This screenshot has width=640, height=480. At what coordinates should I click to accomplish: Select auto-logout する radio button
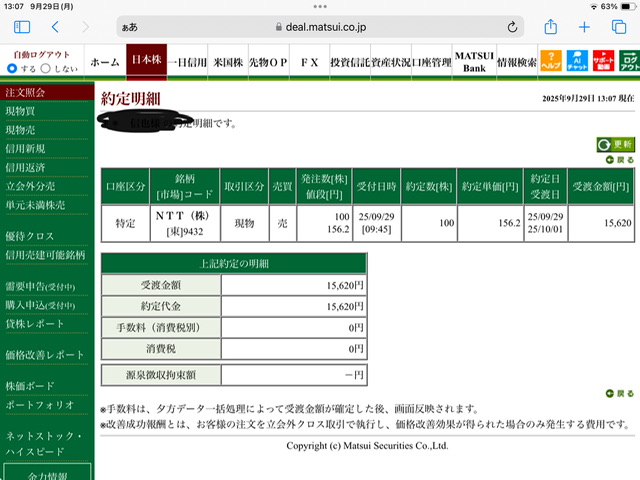tap(12, 68)
